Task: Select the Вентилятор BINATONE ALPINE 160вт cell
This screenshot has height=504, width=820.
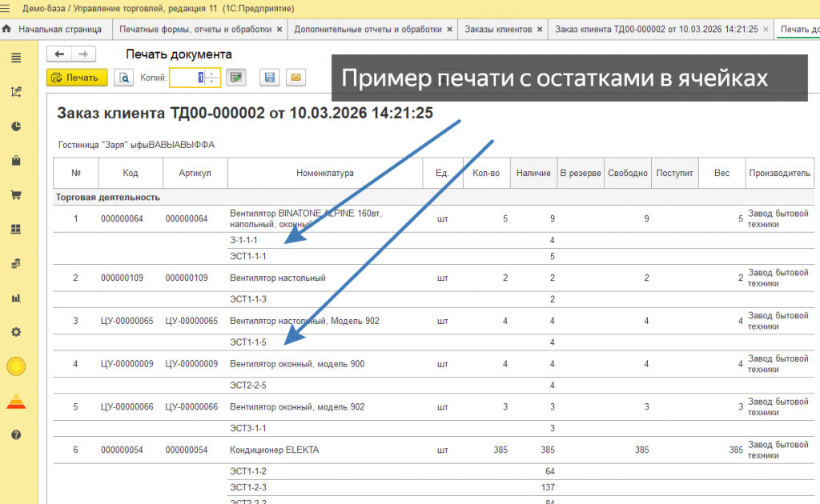Action: [325, 219]
